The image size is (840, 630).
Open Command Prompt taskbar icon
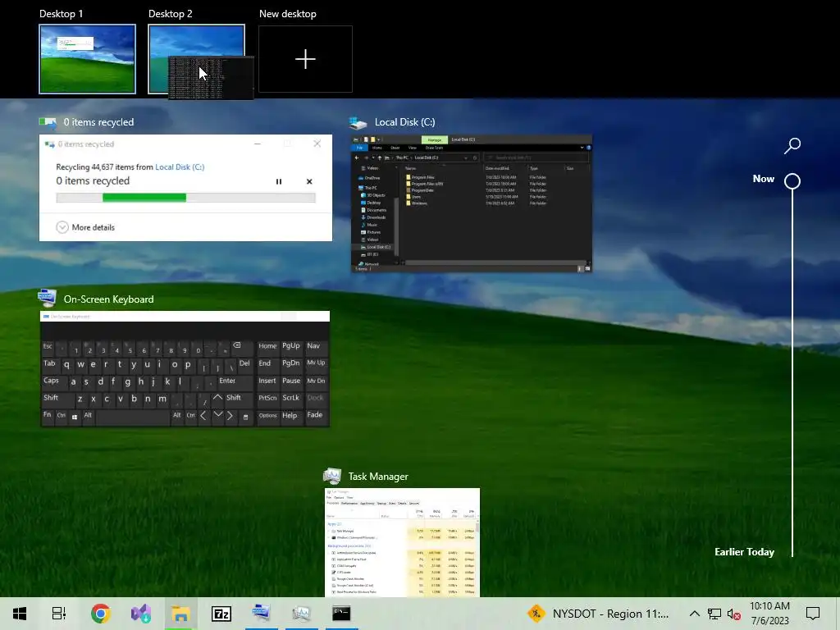341,613
